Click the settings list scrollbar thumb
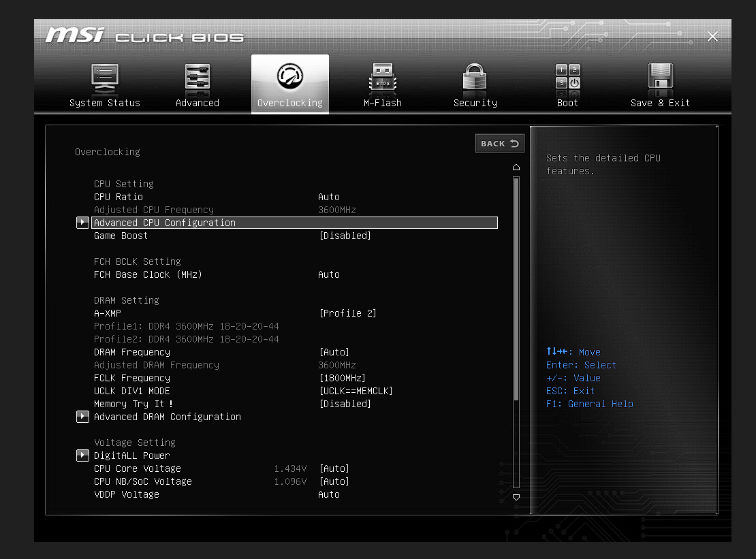Viewport: 756px width, 559px height. click(x=516, y=289)
